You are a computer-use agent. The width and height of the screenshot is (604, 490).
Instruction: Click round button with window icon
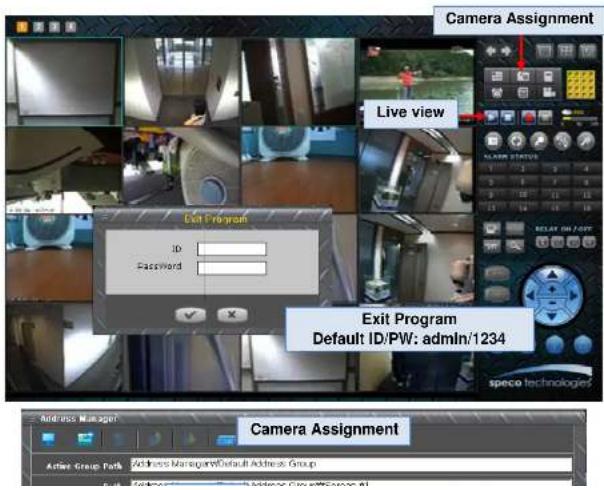[x=493, y=141]
